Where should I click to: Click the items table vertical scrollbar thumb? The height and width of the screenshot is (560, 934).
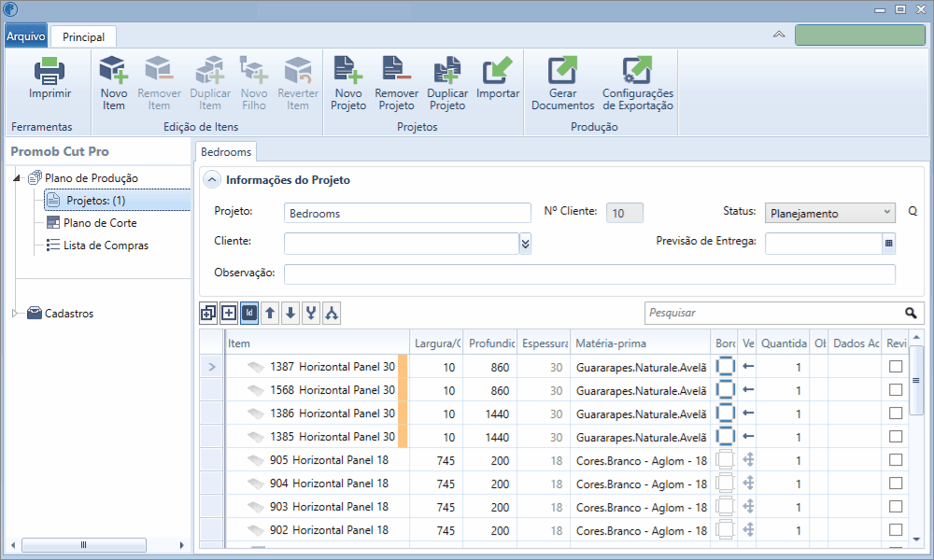tap(916, 380)
